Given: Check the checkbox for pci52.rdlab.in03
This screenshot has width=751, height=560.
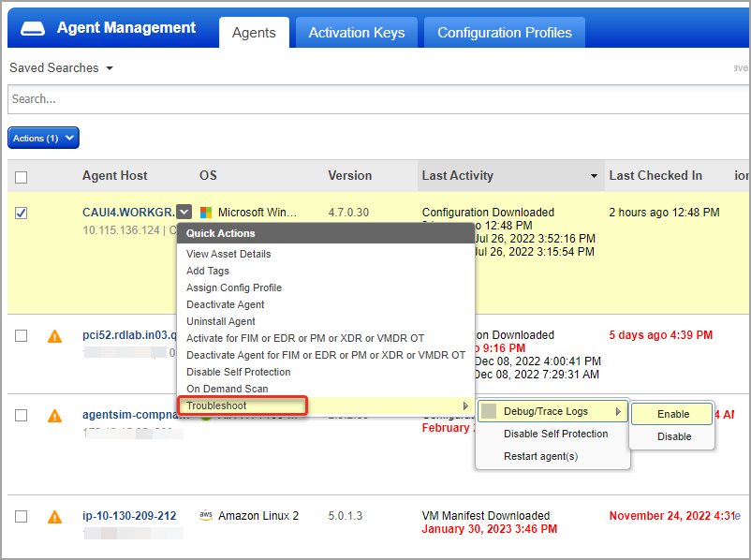Looking at the screenshot, I should pyautogui.click(x=21, y=335).
